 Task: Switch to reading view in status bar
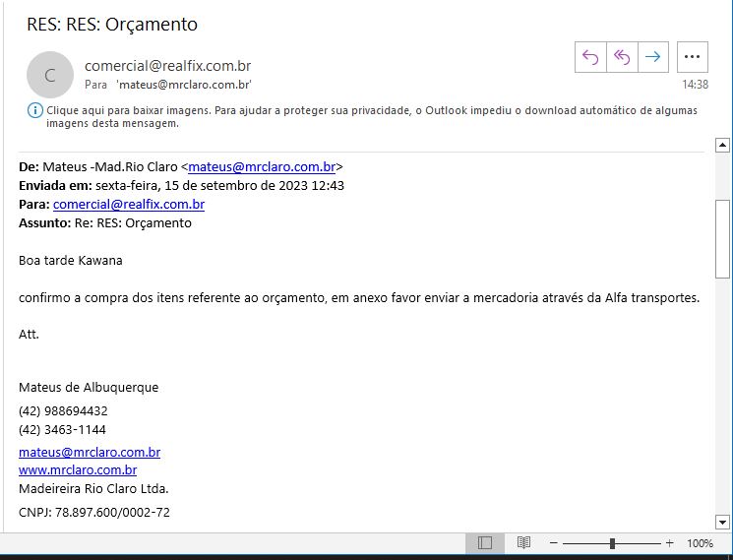tap(523, 543)
